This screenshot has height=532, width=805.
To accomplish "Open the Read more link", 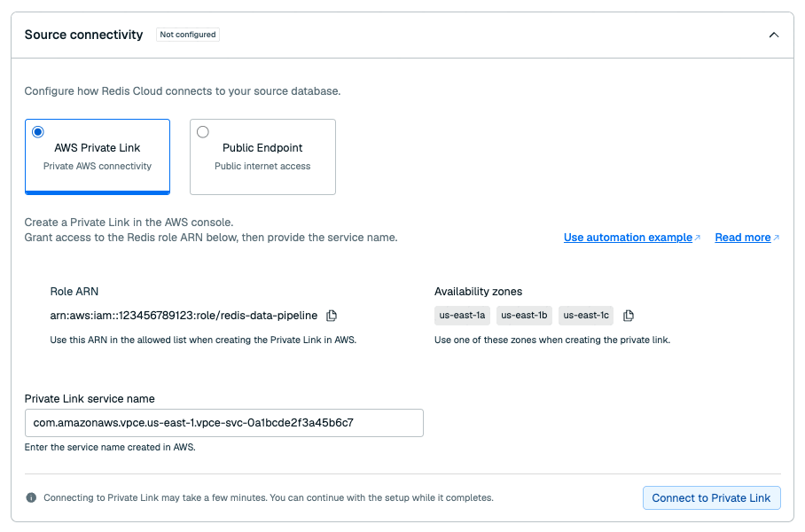I will (x=743, y=238).
